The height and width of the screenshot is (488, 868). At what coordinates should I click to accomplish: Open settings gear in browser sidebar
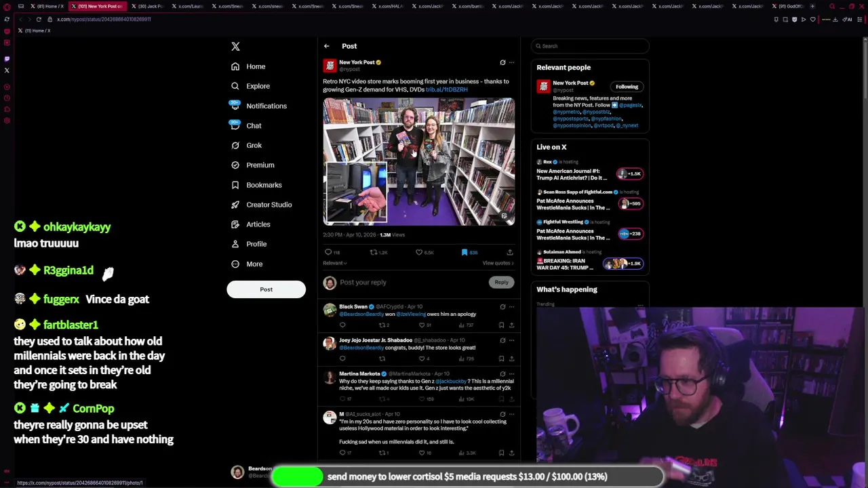click(7, 121)
